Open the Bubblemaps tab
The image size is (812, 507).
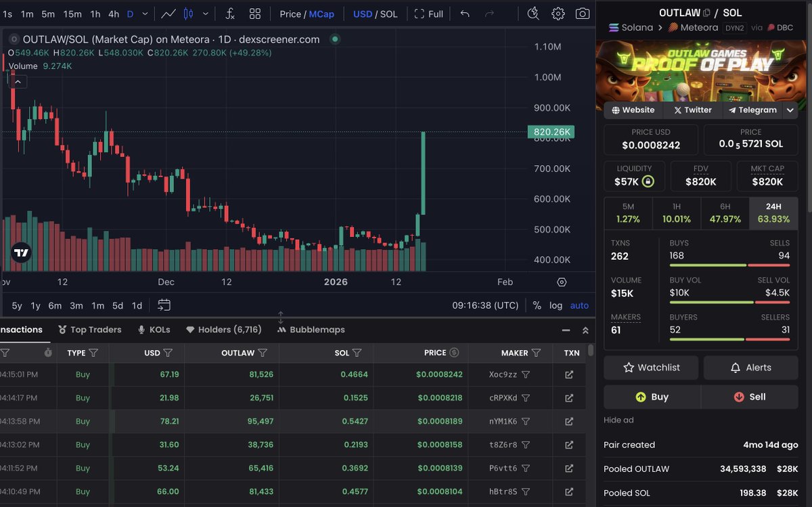[311, 330]
